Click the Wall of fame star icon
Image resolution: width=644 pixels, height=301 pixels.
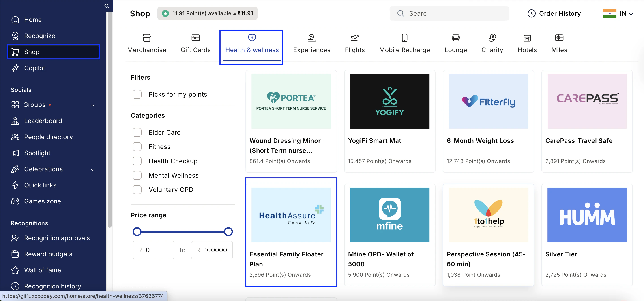tap(15, 270)
